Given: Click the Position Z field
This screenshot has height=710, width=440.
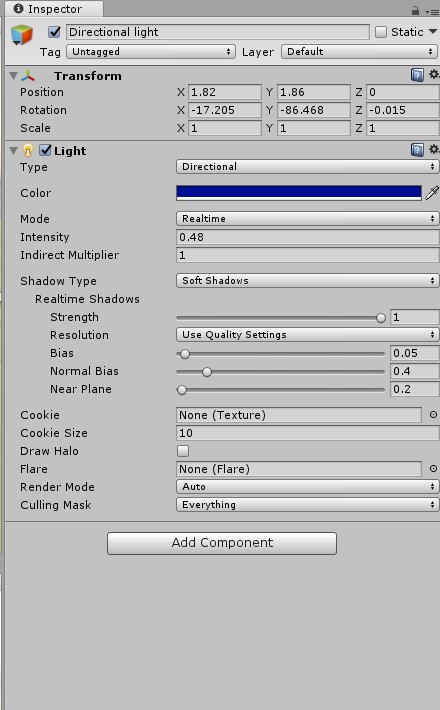Looking at the screenshot, I should tap(403, 92).
